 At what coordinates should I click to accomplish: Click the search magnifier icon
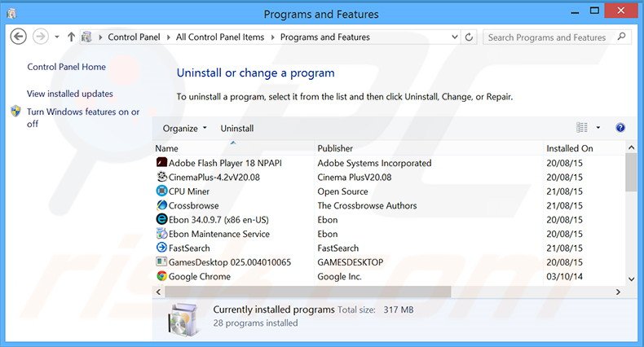(621, 37)
